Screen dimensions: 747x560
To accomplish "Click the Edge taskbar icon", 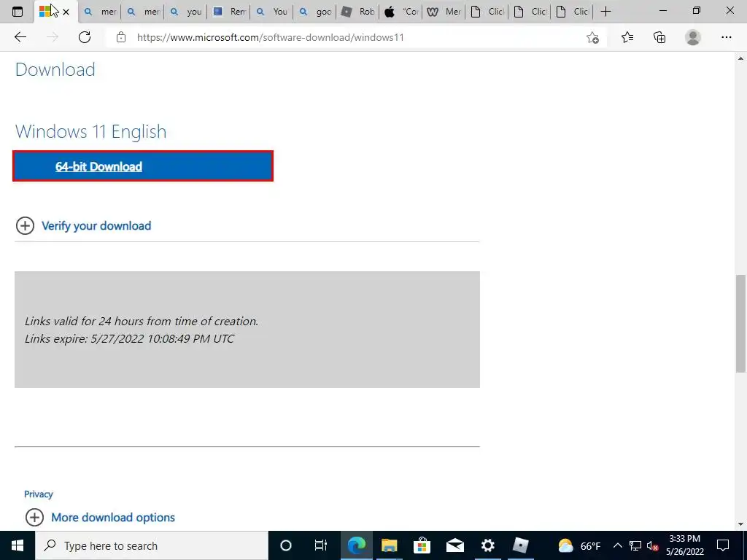I will click(356, 545).
